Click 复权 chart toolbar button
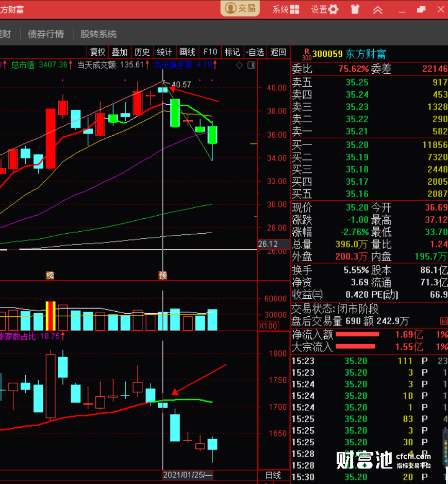The height and width of the screenshot is (484, 448). (x=98, y=52)
